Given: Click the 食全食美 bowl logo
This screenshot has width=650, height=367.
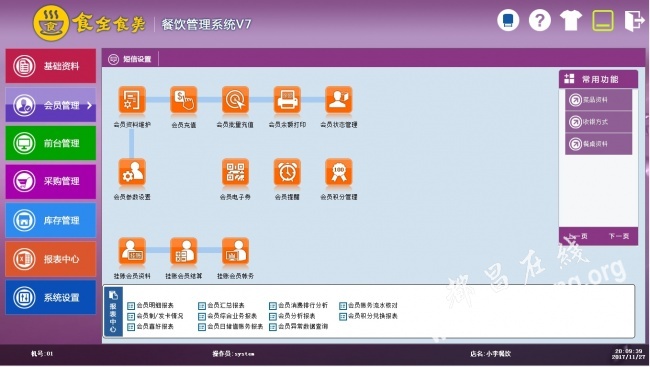Looking at the screenshot, I should (51, 23).
